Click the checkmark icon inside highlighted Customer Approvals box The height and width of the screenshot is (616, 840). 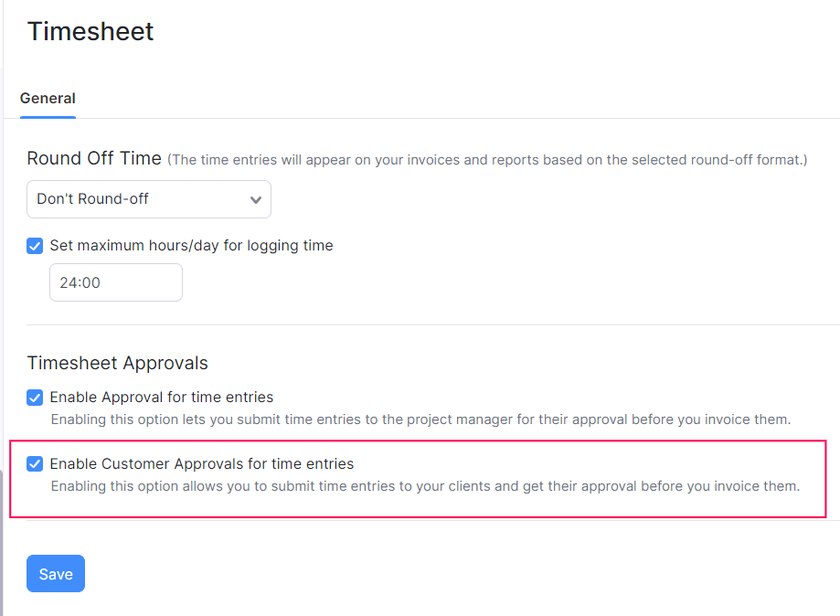coord(34,463)
